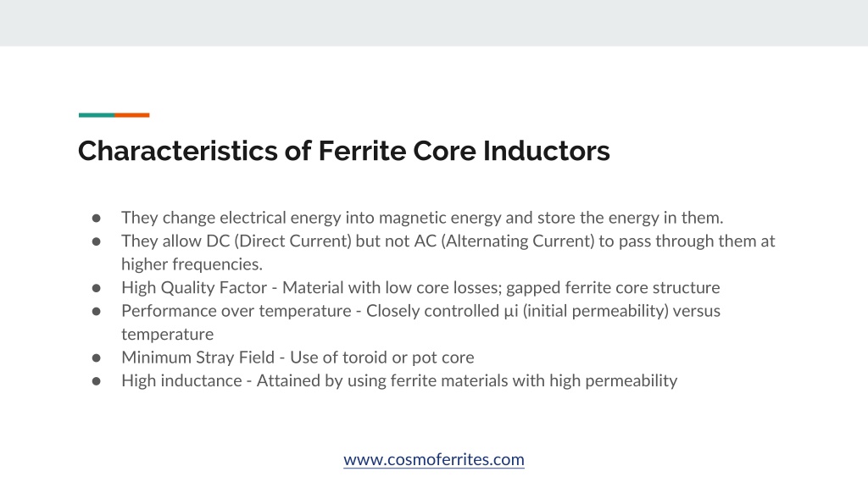Click the gray header band of the slide
The width and height of the screenshot is (868, 488).
[x=434, y=23]
